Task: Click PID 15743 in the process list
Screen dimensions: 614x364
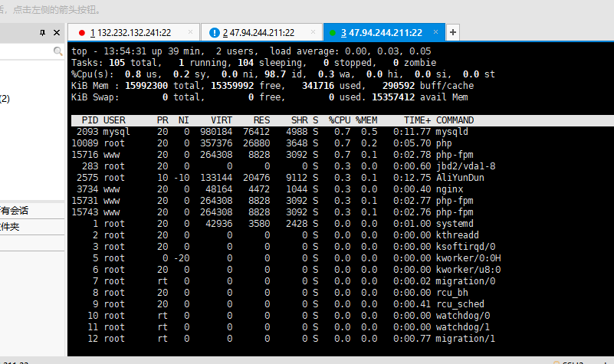Action: coord(85,212)
